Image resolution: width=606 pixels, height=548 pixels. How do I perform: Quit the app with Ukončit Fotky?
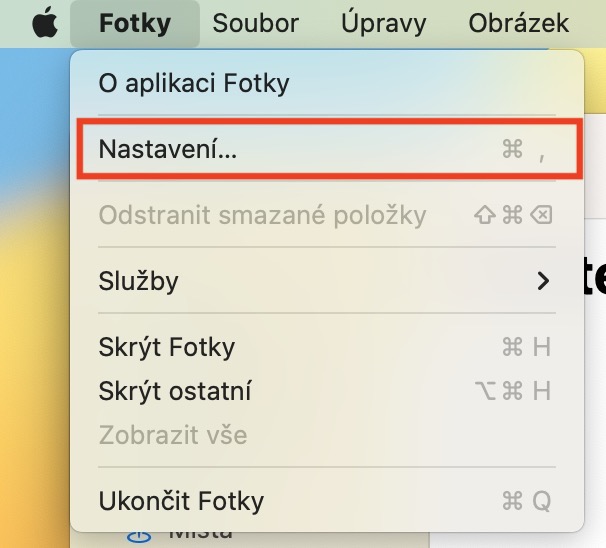point(182,500)
